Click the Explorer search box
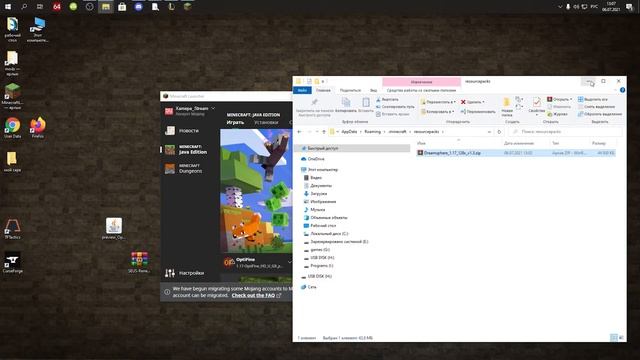The width and height of the screenshot is (640, 360). [565, 132]
